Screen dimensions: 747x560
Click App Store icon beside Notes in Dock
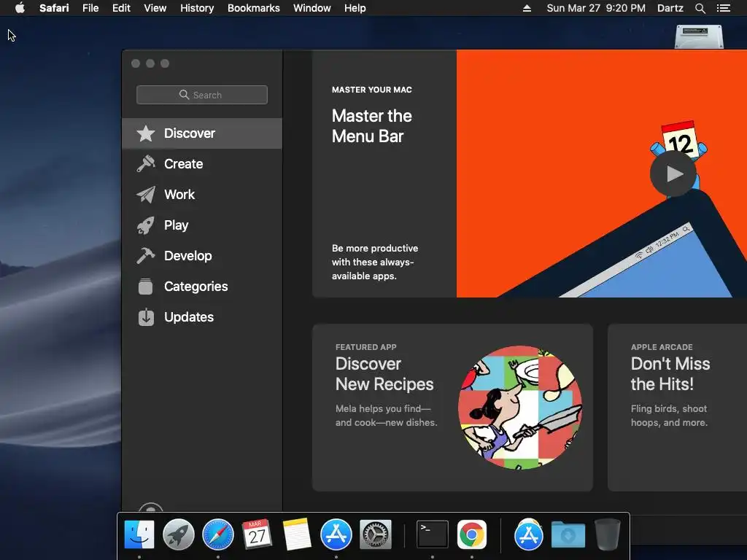coord(336,534)
